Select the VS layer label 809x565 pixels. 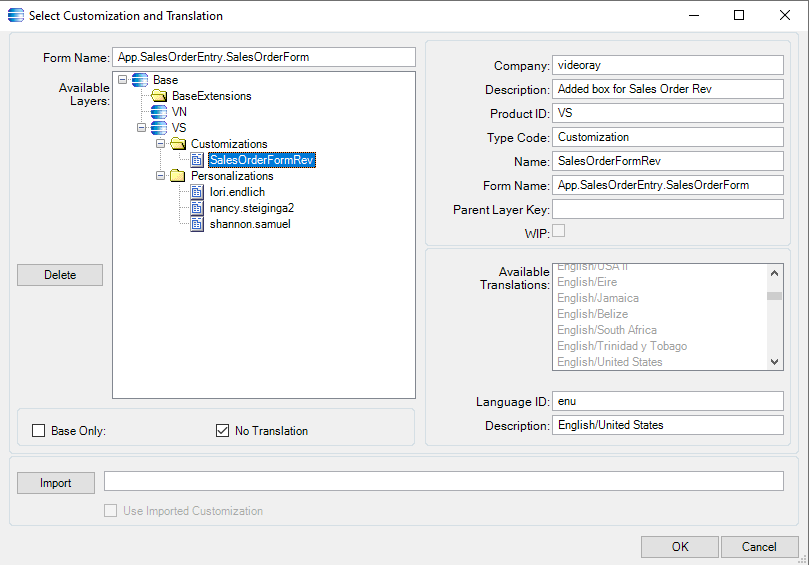click(179, 128)
